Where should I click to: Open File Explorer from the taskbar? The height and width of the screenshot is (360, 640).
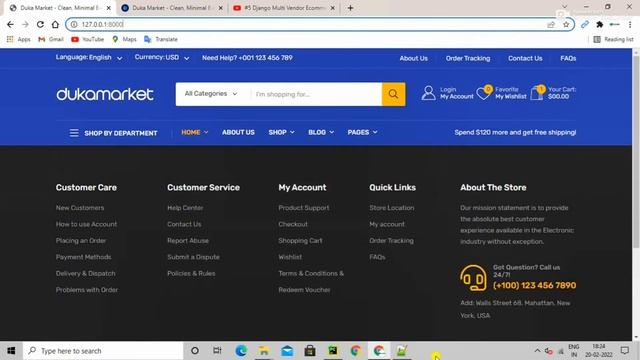[x=264, y=351]
